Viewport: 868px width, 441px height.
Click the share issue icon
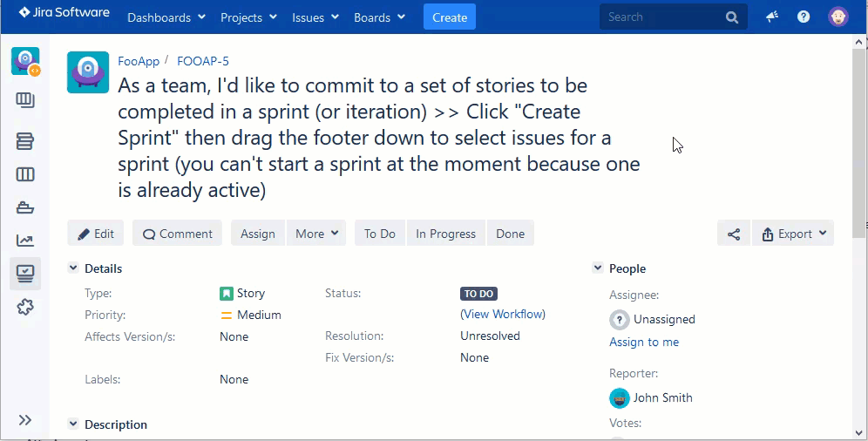tap(734, 234)
